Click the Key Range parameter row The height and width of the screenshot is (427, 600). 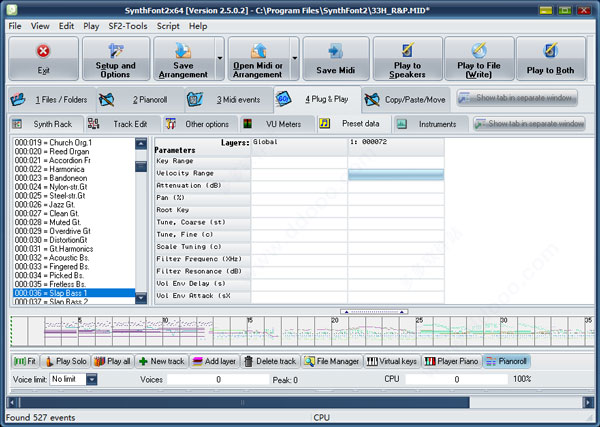[202, 161]
